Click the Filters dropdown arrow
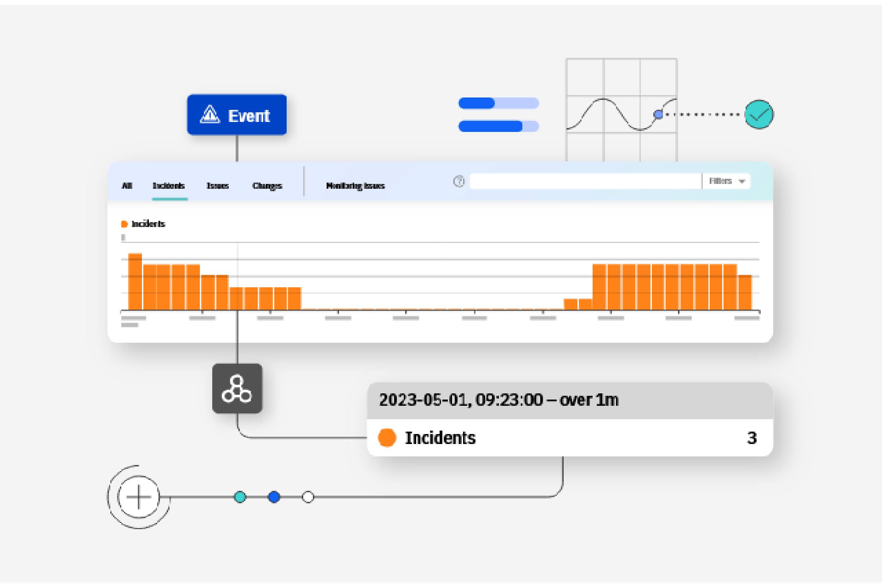 741,182
